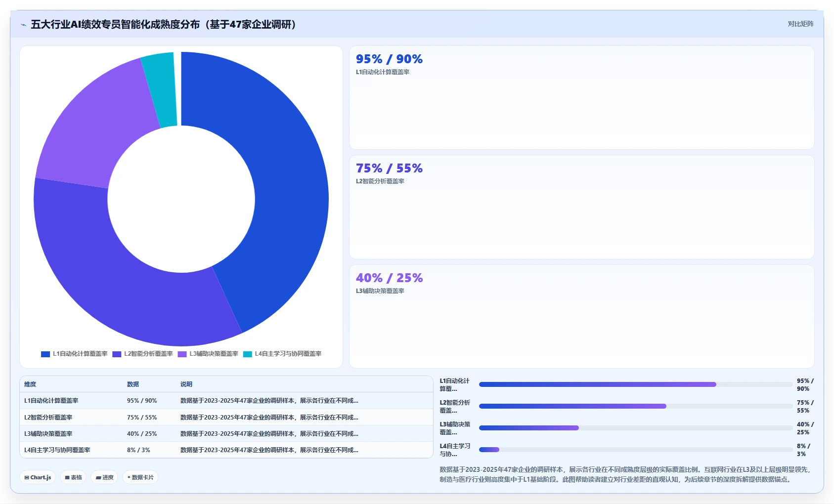Click the L2智能分析 progress bar
Image resolution: width=834 pixels, height=504 pixels.
coord(636,406)
